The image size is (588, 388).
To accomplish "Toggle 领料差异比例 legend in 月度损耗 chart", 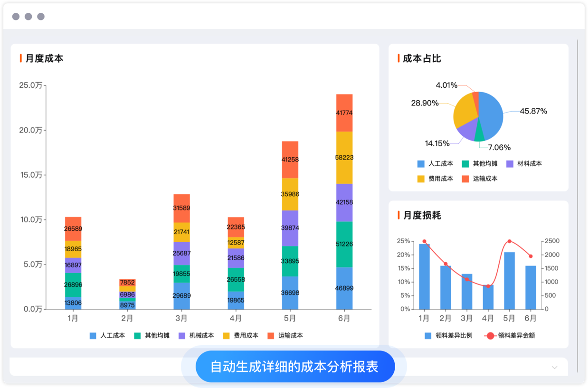I will [428, 336].
